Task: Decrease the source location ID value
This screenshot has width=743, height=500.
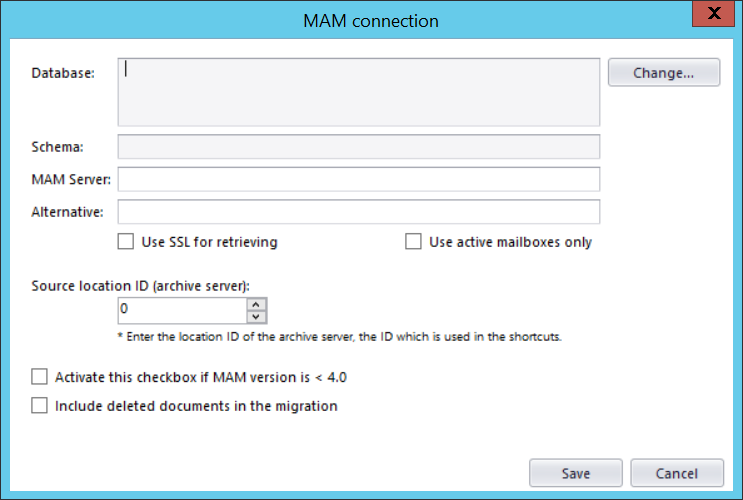Action: 256,317
